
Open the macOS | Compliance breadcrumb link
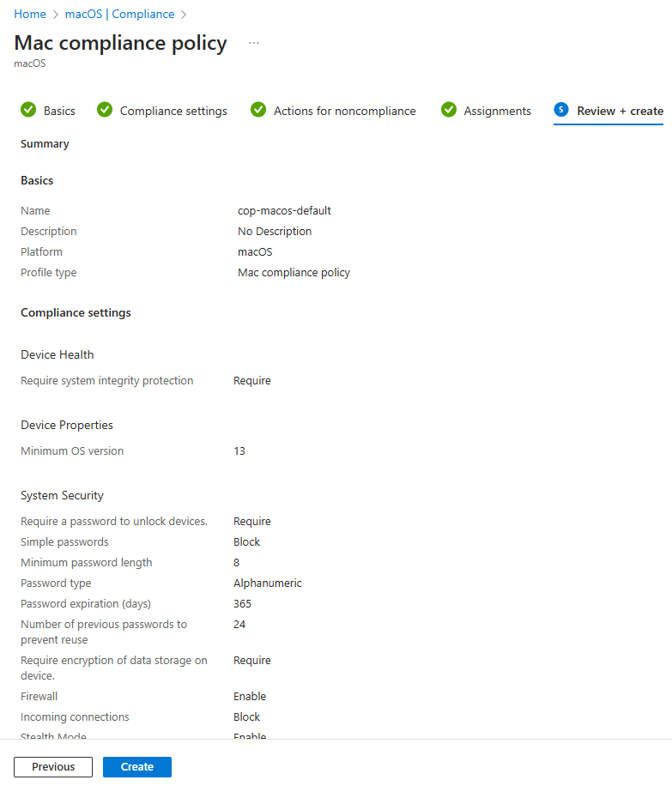tap(119, 14)
